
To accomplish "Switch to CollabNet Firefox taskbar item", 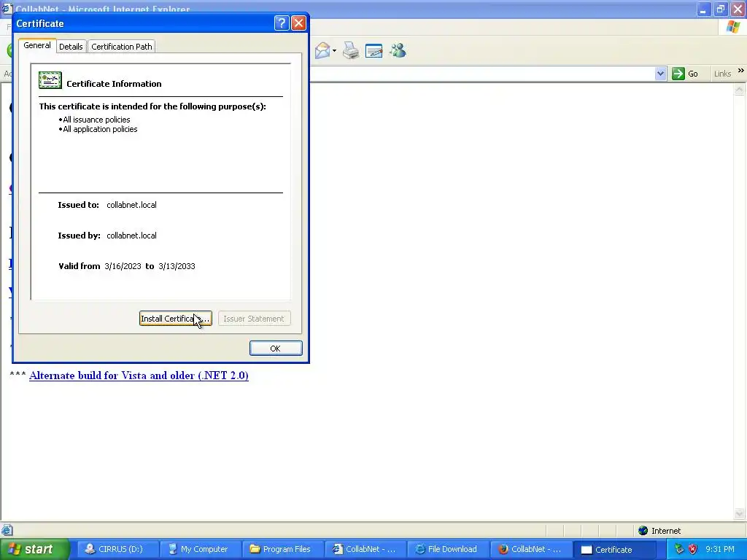I will click(530, 550).
